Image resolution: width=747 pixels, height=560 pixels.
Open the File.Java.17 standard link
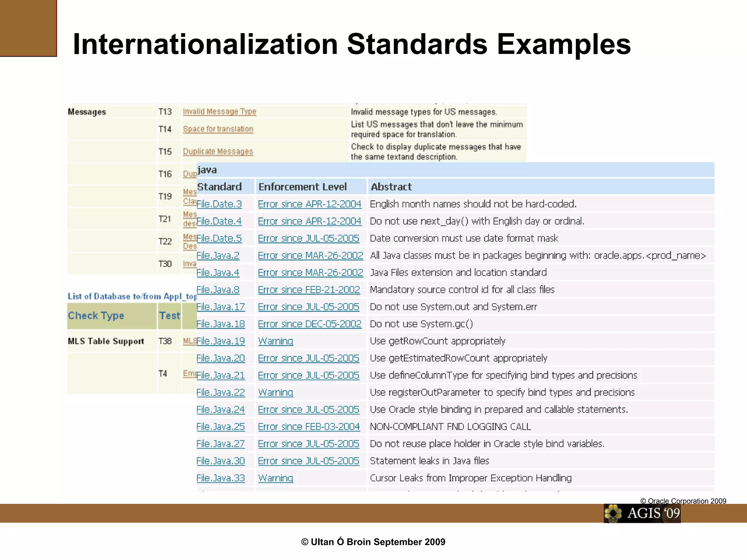pyautogui.click(x=221, y=307)
